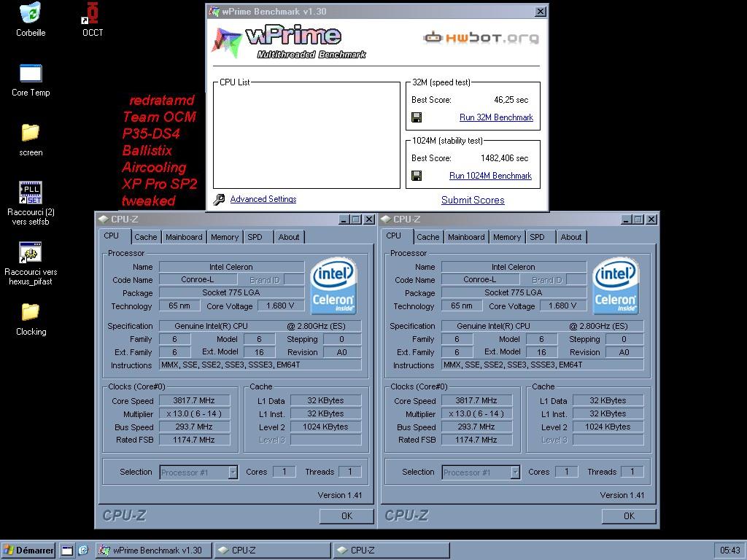Screen dimensions: 747x560
Task: Open Processor selection dropdown in left CPU-Z
Action: (233, 472)
